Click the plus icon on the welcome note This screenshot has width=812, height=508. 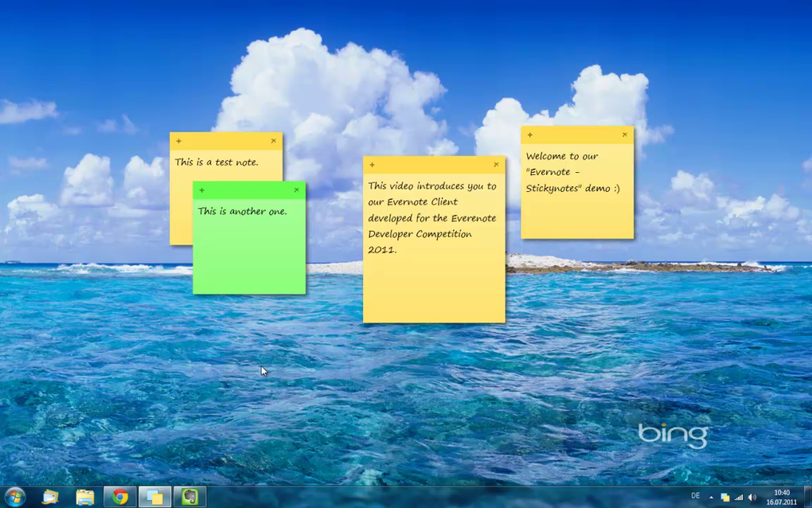tap(529, 135)
